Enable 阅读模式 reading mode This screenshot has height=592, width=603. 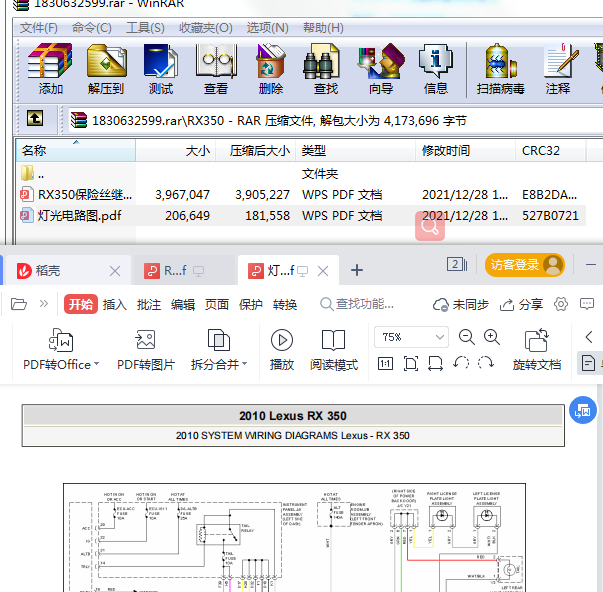click(334, 349)
